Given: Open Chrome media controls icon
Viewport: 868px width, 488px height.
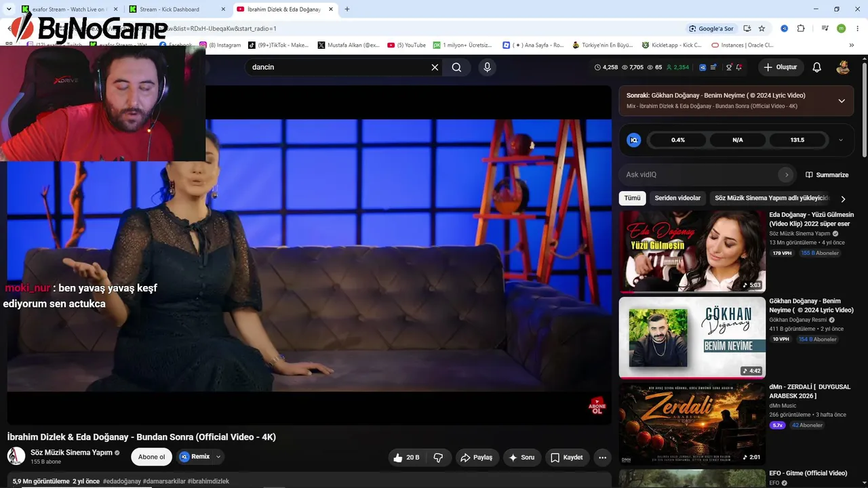Looking at the screenshot, I should pos(825,28).
